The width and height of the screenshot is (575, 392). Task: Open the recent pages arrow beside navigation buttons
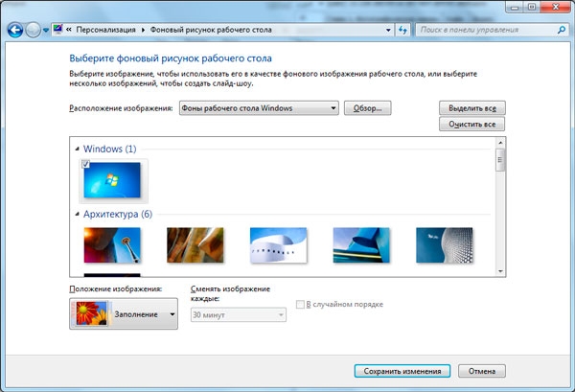coord(46,31)
